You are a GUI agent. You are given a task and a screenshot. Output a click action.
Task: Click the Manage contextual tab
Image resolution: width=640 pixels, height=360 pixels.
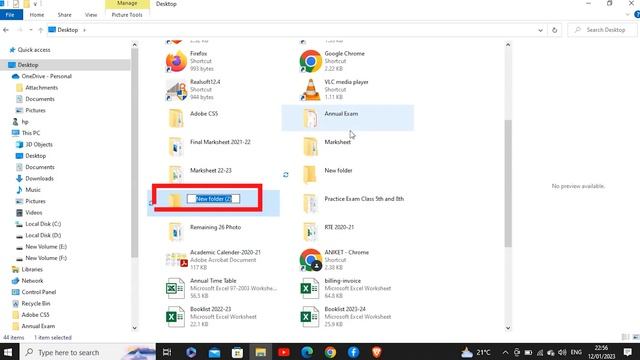click(127, 4)
